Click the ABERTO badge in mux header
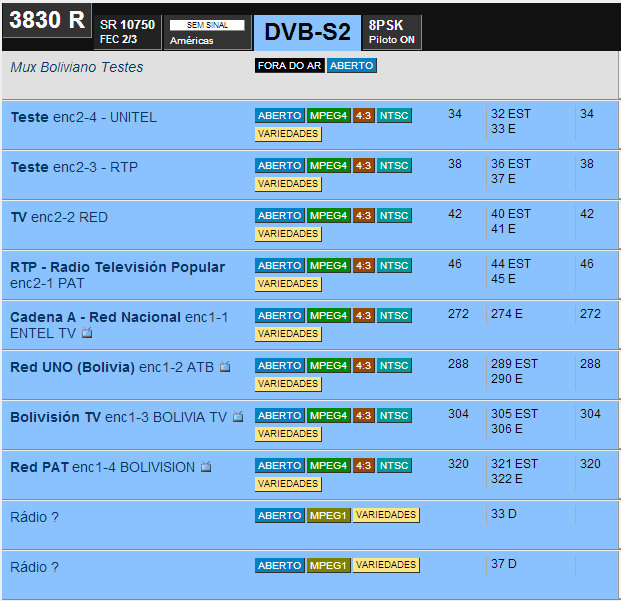This screenshot has width=621, height=601. [x=352, y=66]
